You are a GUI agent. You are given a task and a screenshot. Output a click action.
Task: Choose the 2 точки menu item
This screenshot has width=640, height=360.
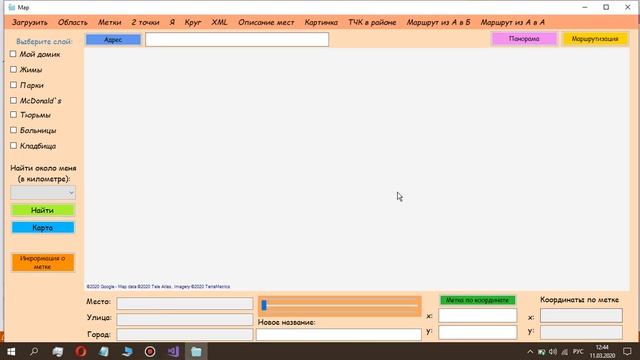point(145,22)
